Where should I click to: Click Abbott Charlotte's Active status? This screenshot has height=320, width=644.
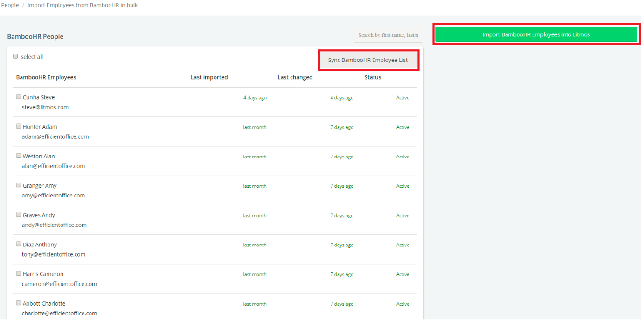coord(403,304)
